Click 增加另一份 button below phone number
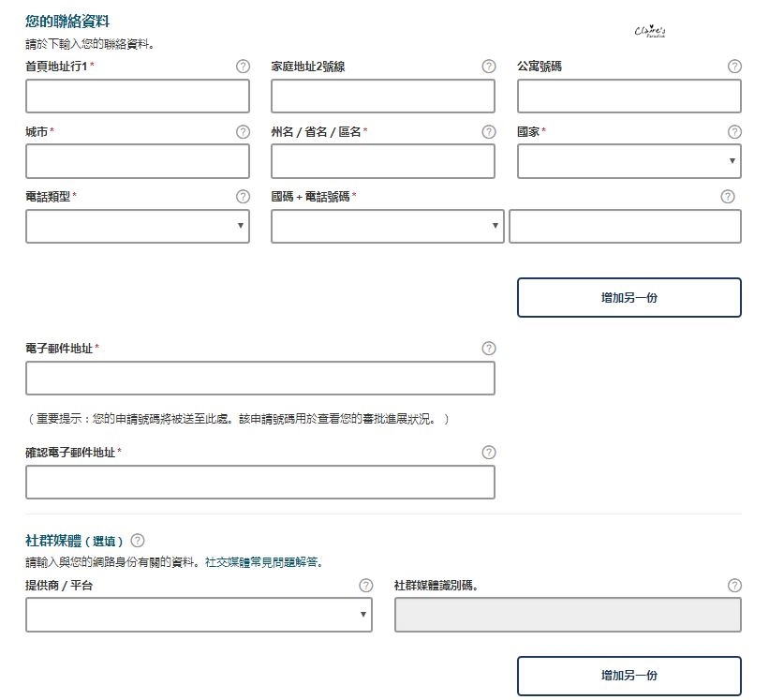This screenshot has height=700, width=784. pos(629,298)
